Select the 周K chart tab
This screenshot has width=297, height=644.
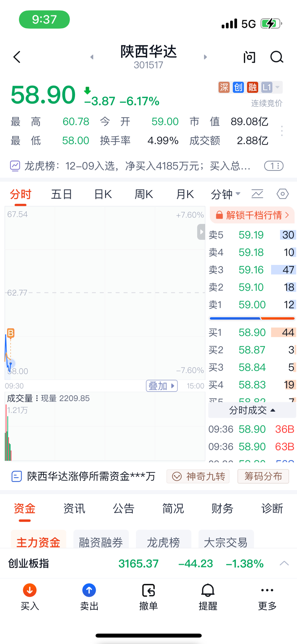(144, 194)
